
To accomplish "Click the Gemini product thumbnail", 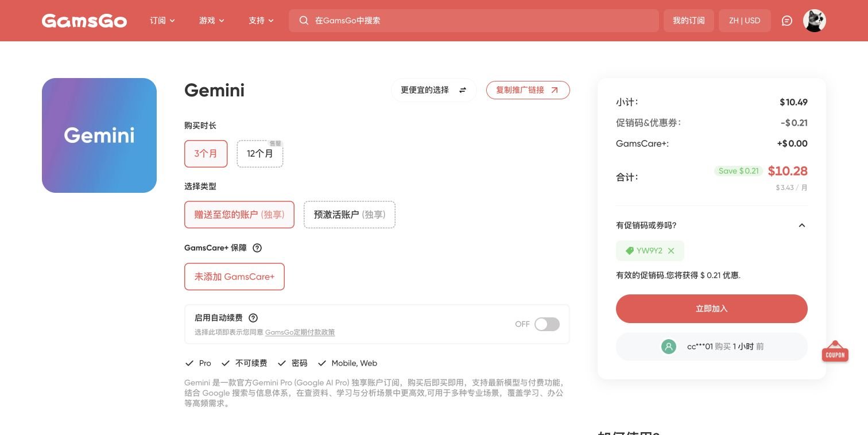I will click(x=99, y=135).
